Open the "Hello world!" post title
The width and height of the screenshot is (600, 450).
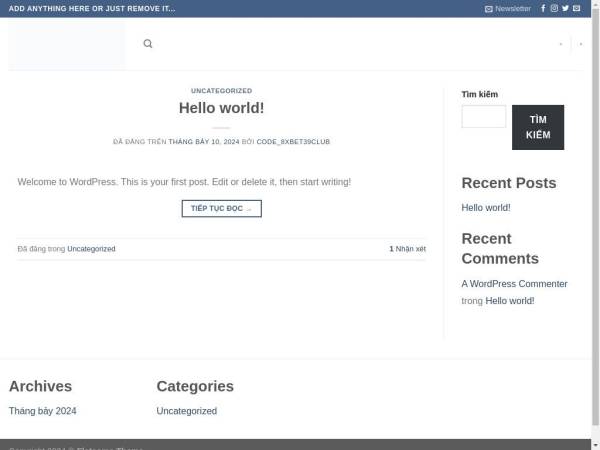[x=221, y=108]
